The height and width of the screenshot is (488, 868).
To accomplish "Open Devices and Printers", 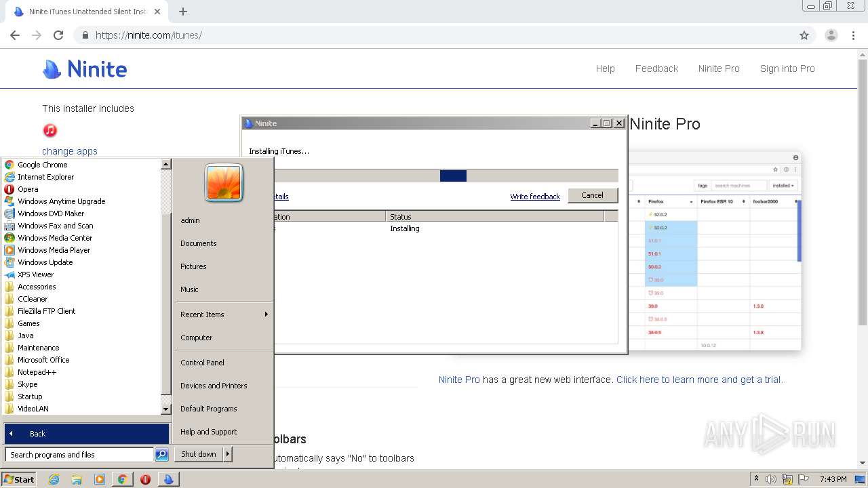I will 214,386.
